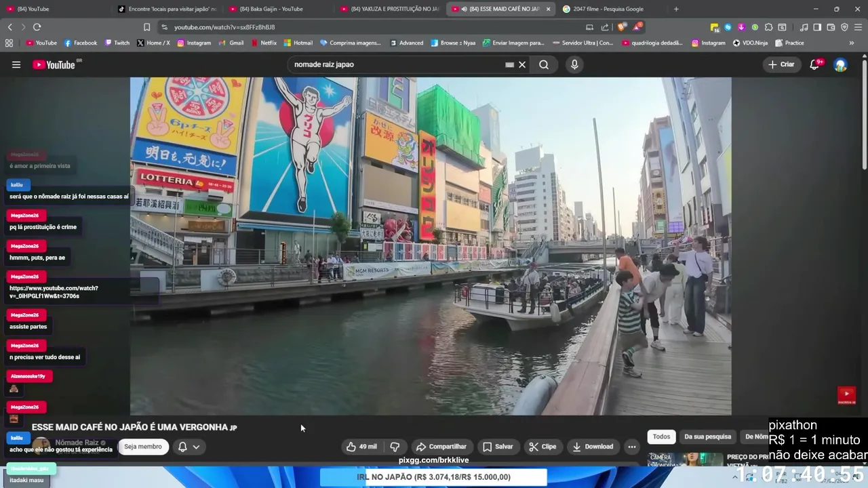This screenshot has width=868, height=488.
Task: Open the account avatar menu
Action: [x=841, y=64]
